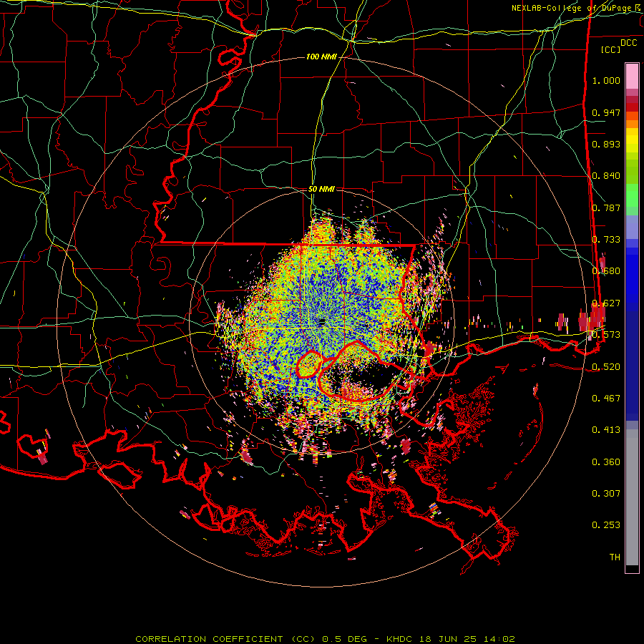Pick the black swatch at the color bar bottom
Screen dimensions: 644x644
(x=632, y=569)
